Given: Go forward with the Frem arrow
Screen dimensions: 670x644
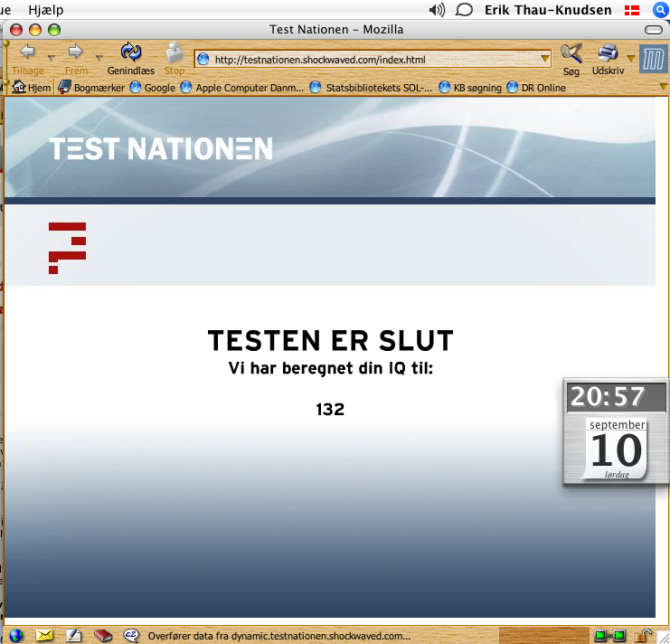Looking at the screenshot, I should tap(76, 52).
